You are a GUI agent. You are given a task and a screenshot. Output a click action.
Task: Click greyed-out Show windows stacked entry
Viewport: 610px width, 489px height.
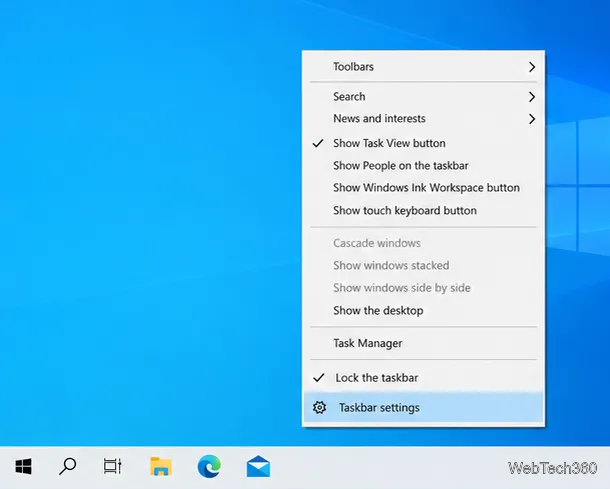click(x=423, y=265)
